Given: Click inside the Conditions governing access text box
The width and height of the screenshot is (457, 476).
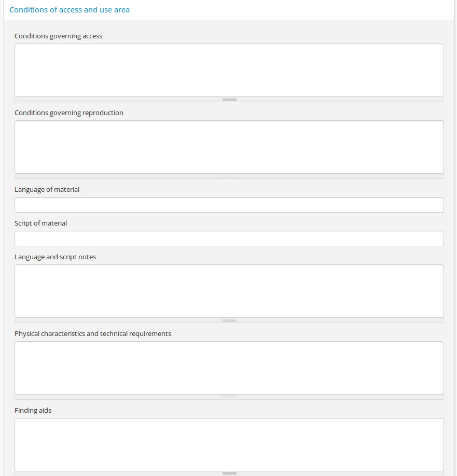Looking at the screenshot, I should [229, 70].
